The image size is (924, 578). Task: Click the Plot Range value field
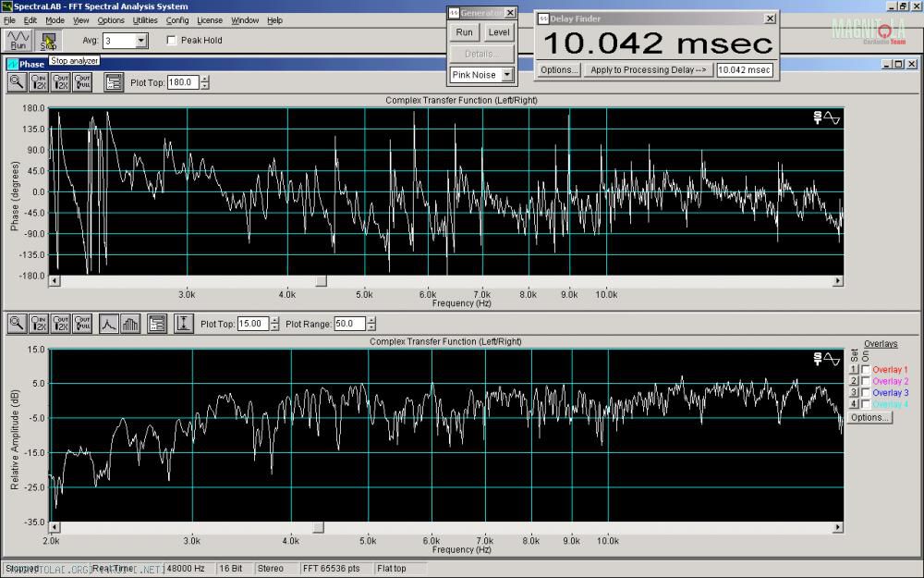click(x=350, y=324)
